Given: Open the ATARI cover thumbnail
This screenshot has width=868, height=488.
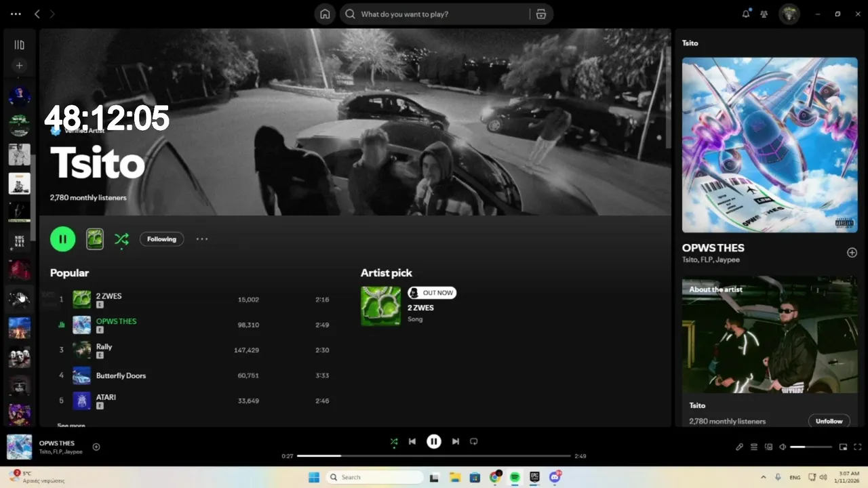Looking at the screenshot, I should 81,401.
